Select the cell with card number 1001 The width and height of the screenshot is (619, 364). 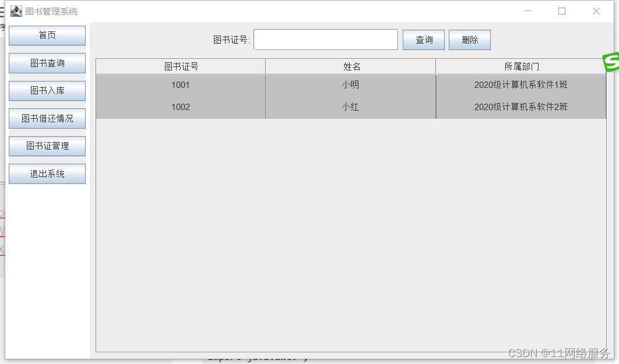pyautogui.click(x=181, y=85)
